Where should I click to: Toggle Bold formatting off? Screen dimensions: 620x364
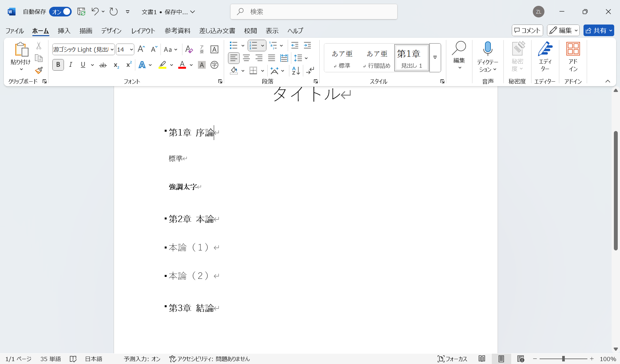pyautogui.click(x=58, y=65)
